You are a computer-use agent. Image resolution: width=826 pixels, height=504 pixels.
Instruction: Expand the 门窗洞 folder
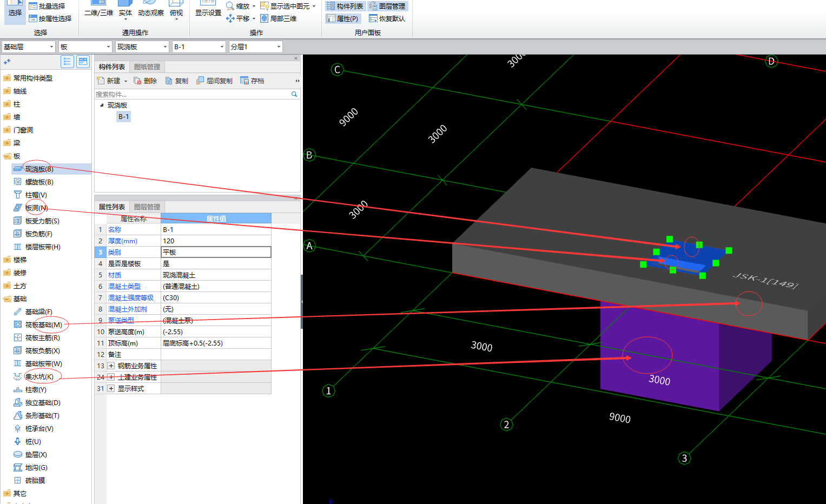(x=7, y=130)
